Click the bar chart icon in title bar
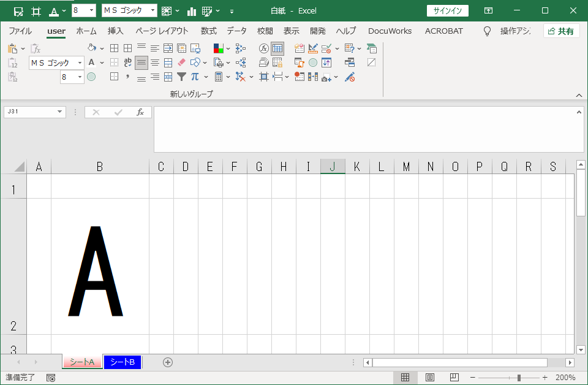Image resolution: width=588 pixels, height=385 pixels. click(x=192, y=11)
